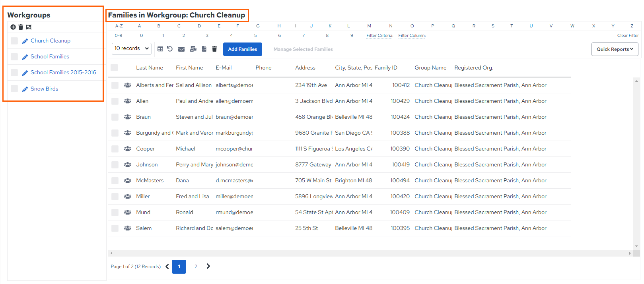The width and height of the screenshot is (644, 284).
Task: Click the vertical scrollbar down arrow
Action: coord(636,246)
